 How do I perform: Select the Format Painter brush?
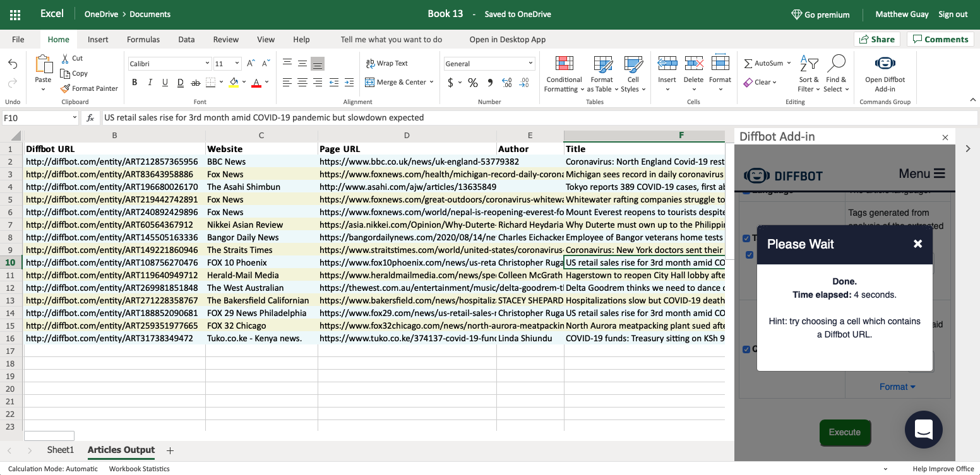coord(65,88)
